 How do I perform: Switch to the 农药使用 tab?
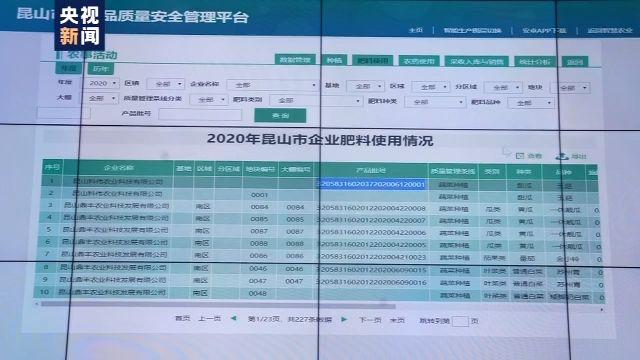click(x=419, y=61)
